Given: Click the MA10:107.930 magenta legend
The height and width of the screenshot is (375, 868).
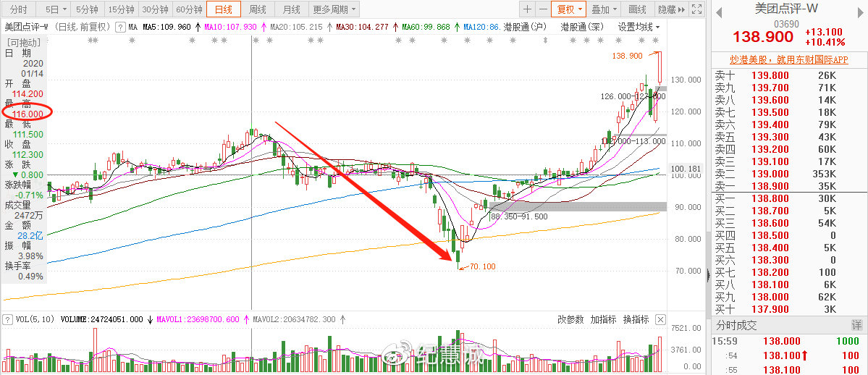Looking at the screenshot, I should [x=230, y=27].
